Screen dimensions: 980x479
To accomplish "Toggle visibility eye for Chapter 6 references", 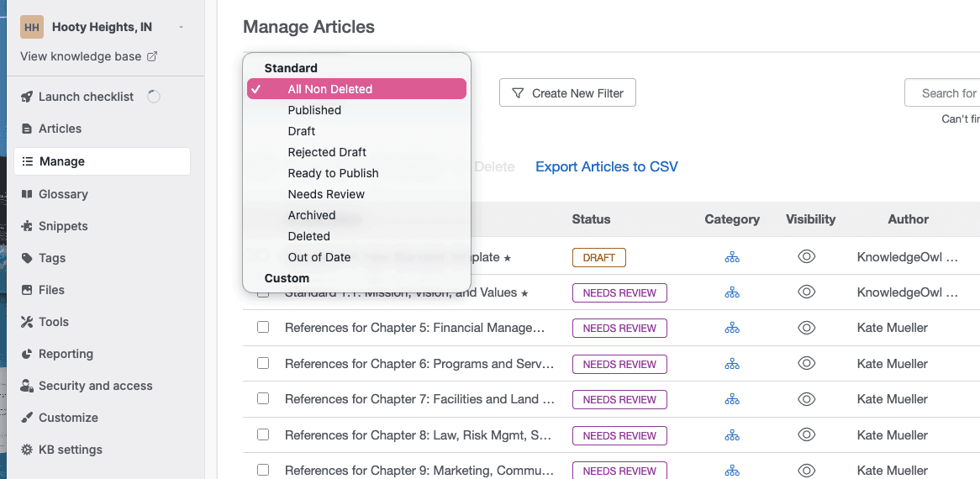I will pyautogui.click(x=807, y=364).
